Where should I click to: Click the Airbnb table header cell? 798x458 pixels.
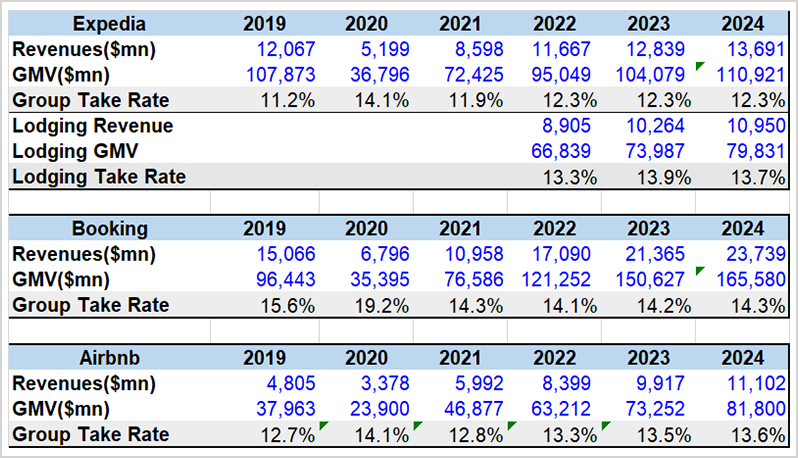[x=109, y=358]
